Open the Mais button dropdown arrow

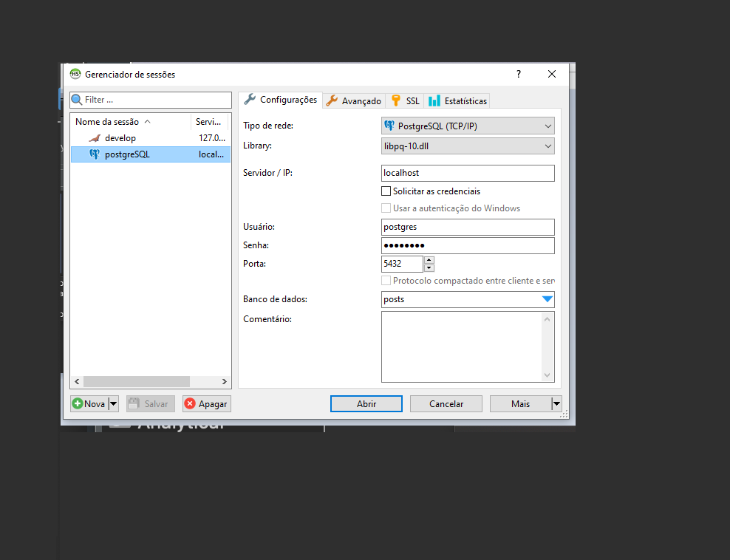(556, 403)
